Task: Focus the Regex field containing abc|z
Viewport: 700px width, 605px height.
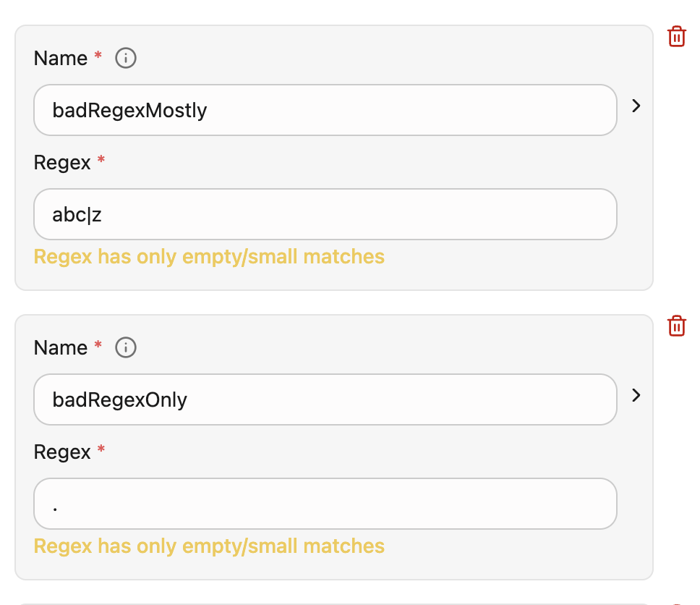Action: (x=325, y=214)
